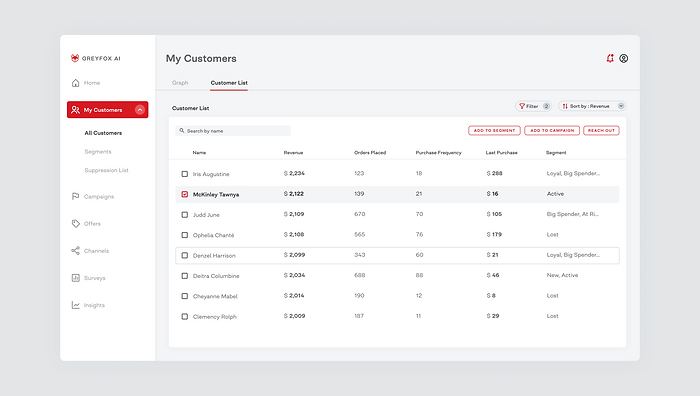The height and width of the screenshot is (396, 700).
Task: Tick the checkbox for Iris Augustine
Action: pyautogui.click(x=184, y=174)
